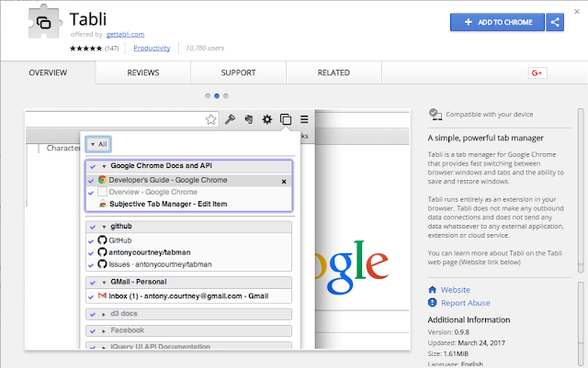This screenshot has width=588, height=368.
Task: Toggle checkmark for Developer's Guide tab
Action: point(91,181)
